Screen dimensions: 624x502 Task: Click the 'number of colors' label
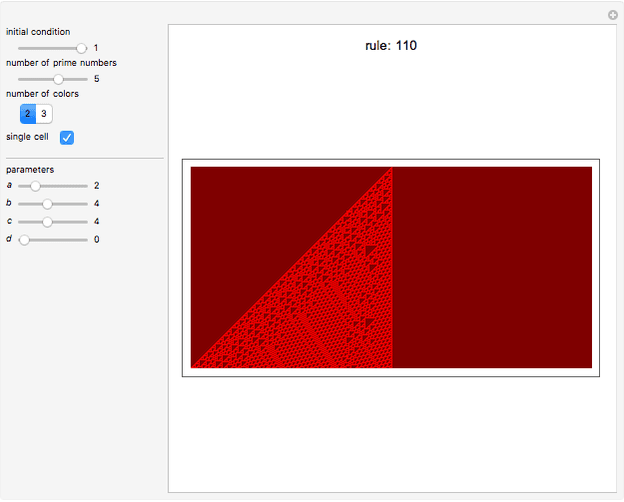[x=42, y=94]
